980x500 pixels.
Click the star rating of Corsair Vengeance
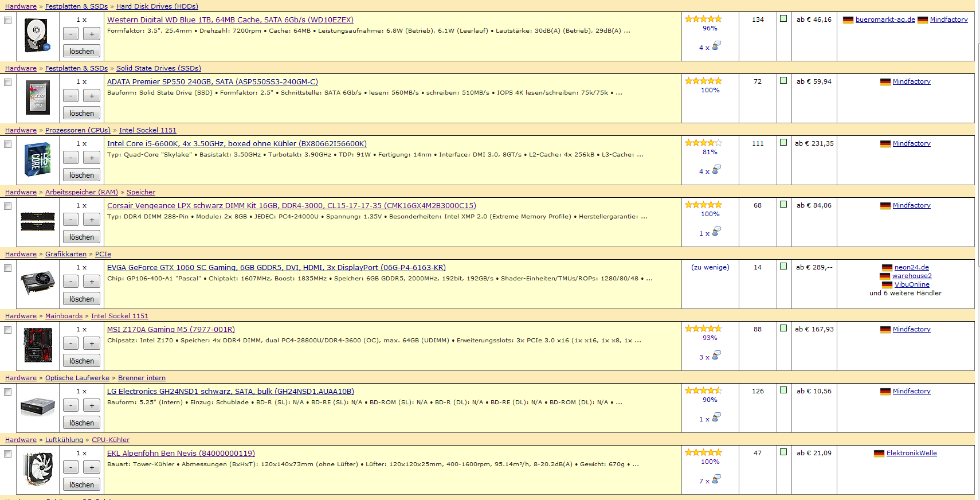703,205
